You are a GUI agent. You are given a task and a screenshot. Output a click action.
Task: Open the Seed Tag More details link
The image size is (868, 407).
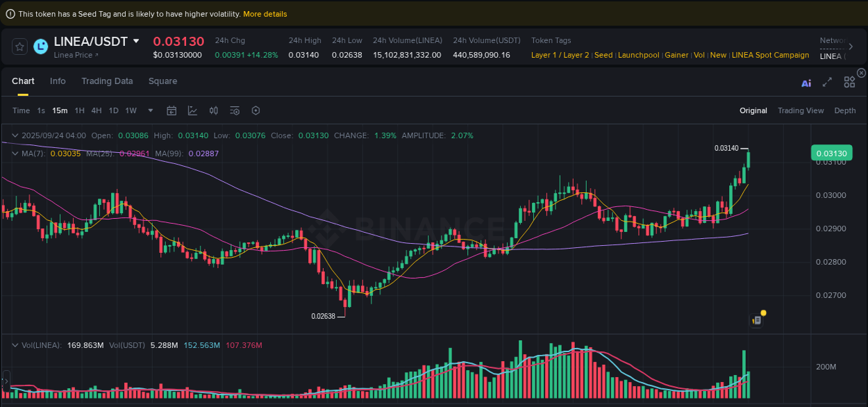tap(265, 13)
